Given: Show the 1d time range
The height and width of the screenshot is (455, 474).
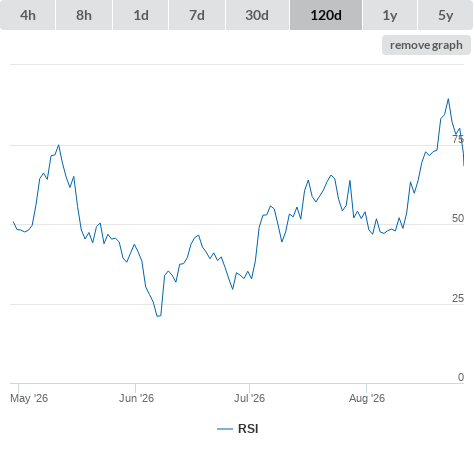Looking at the screenshot, I should [x=141, y=15].
